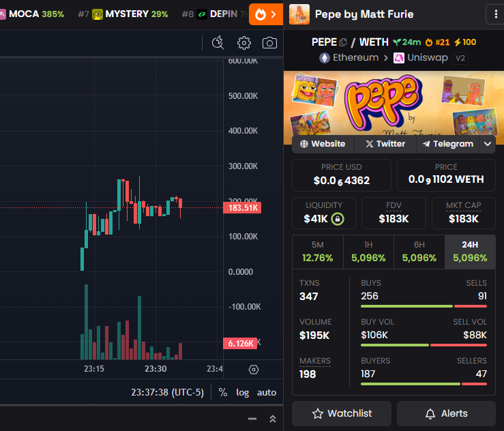Click the Pepe token avatar image
The image size is (504, 431).
pyautogui.click(x=299, y=14)
